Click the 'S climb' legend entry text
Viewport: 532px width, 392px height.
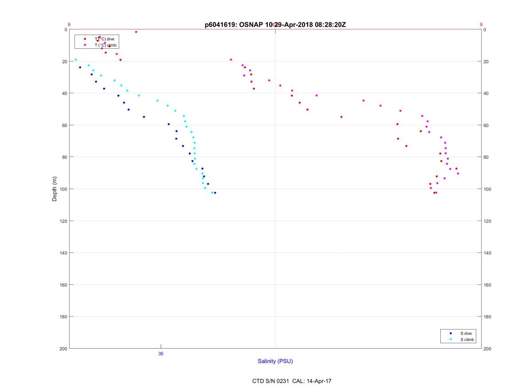pyautogui.click(x=467, y=340)
